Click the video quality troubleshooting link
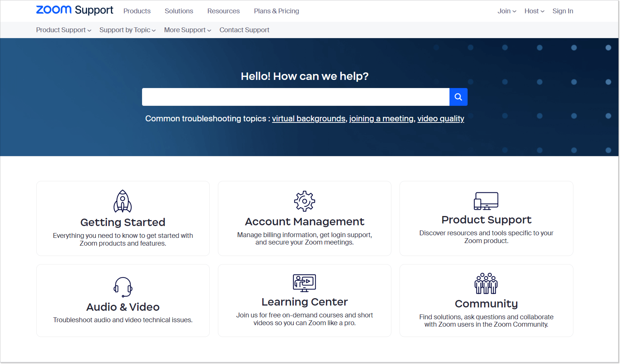This screenshot has height=364, width=620. [x=440, y=118]
